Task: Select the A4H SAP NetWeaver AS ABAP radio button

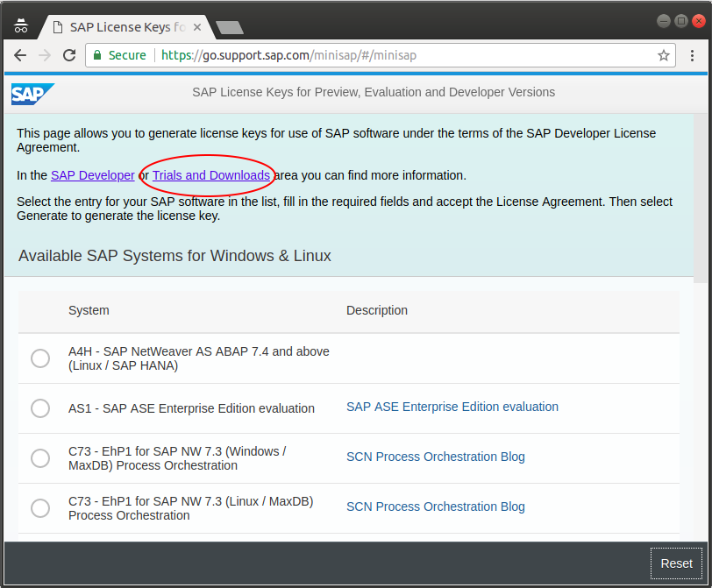Action: click(x=40, y=358)
